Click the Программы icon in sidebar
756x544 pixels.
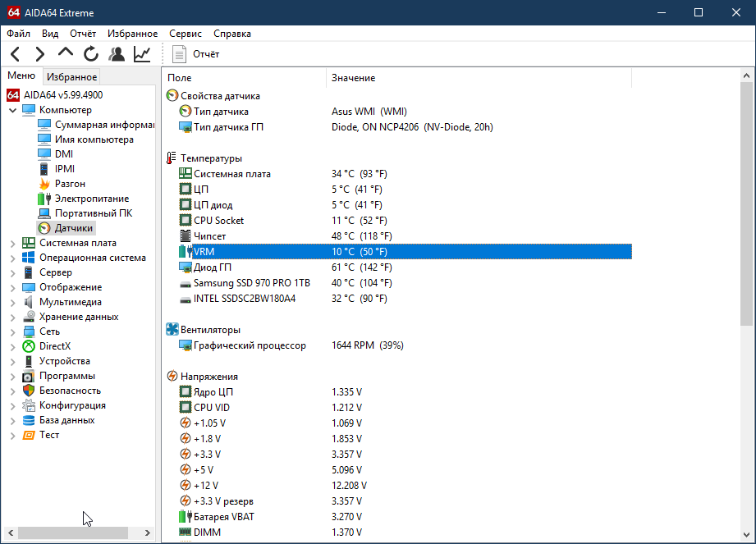click(x=29, y=376)
